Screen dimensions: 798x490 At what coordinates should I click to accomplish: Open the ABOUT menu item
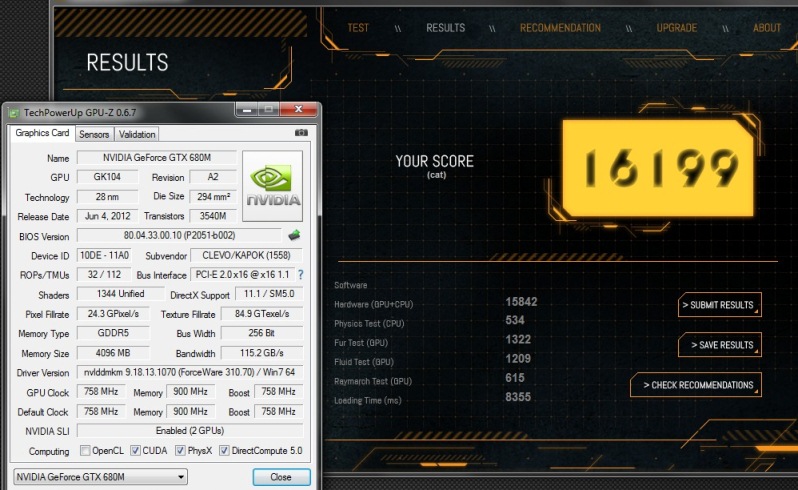pyautogui.click(x=766, y=28)
